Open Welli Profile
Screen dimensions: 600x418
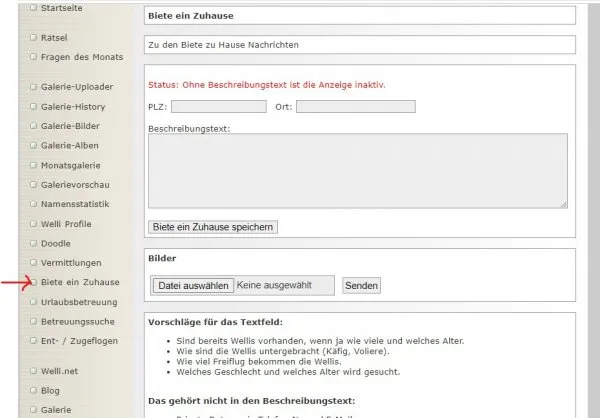click(x=66, y=224)
